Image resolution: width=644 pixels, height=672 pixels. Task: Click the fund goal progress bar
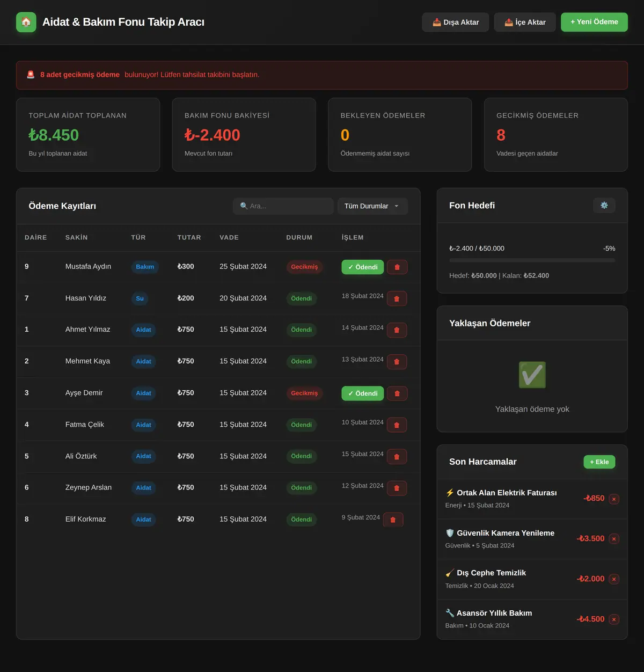point(532,260)
